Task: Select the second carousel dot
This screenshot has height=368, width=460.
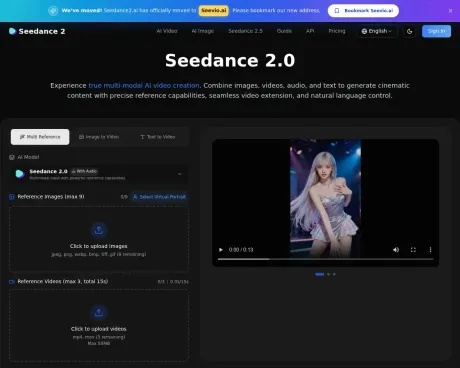Action: pos(329,274)
